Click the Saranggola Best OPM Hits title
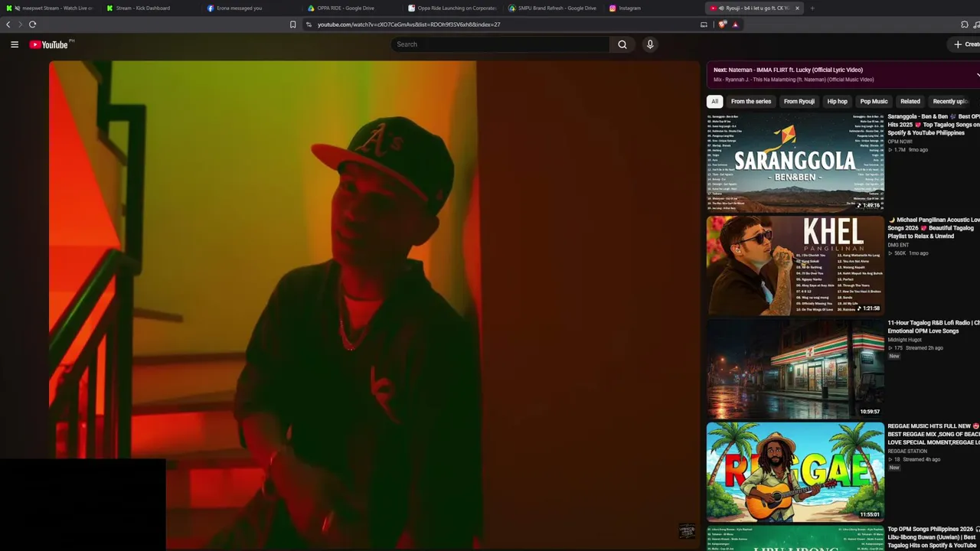980x551 pixels. (933, 125)
